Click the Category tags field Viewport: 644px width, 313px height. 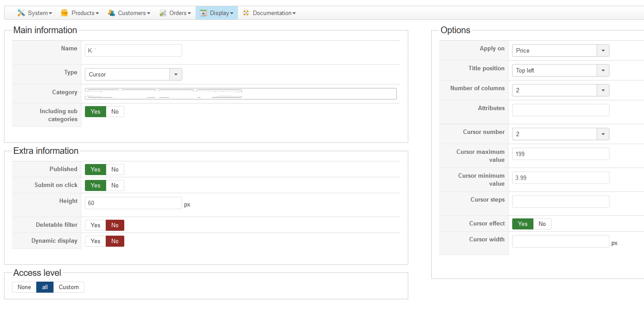point(241,94)
